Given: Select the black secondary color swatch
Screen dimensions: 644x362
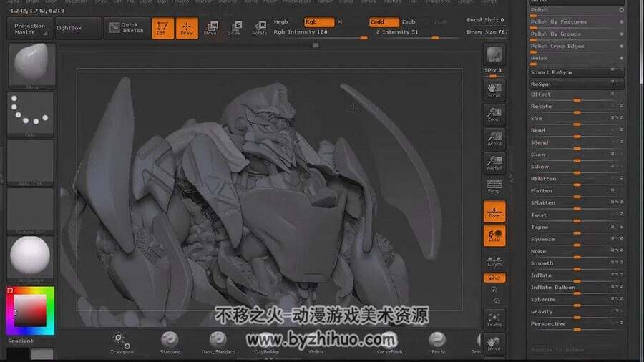Looking at the screenshot, I should [18, 353].
